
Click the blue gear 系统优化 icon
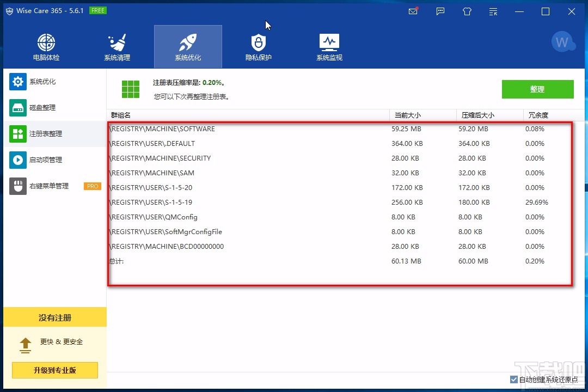pyautogui.click(x=17, y=82)
